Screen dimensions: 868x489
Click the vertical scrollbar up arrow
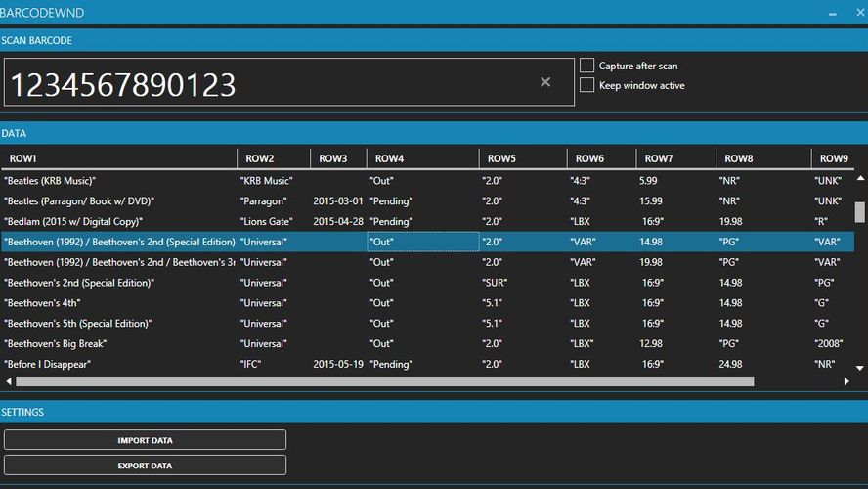point(860,178)
